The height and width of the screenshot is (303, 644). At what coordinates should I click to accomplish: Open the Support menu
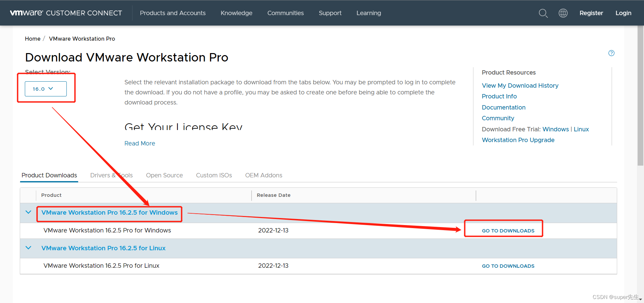(330, 13)
